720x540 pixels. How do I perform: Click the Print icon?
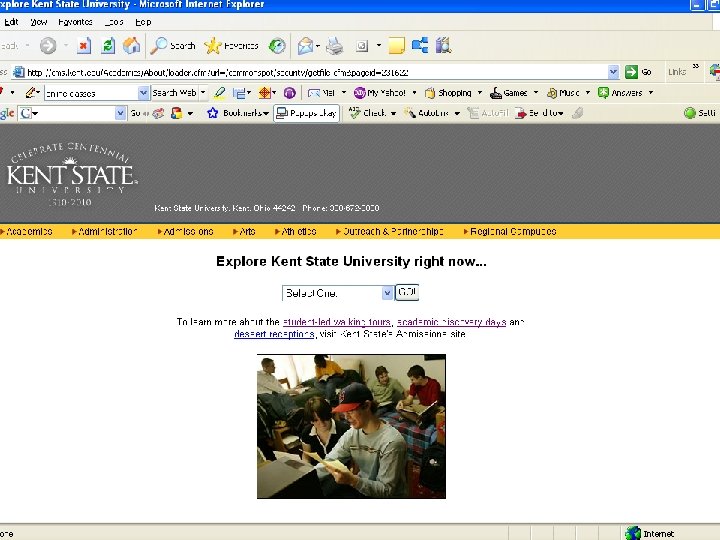[335, 45]
